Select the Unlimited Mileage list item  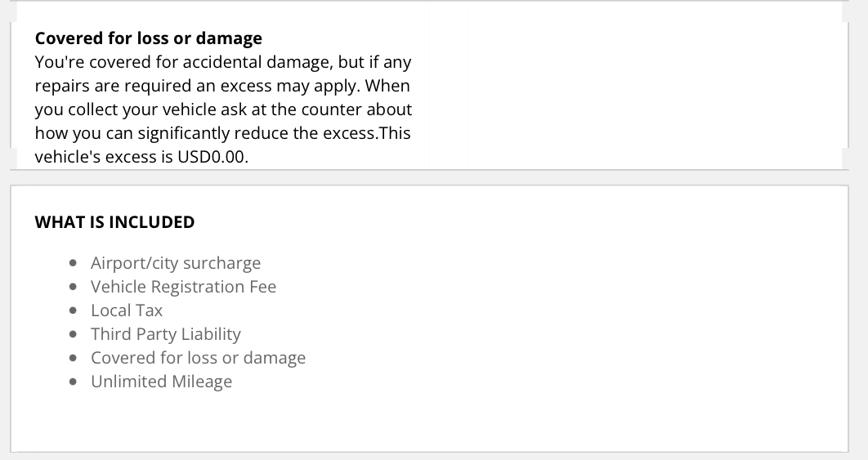pyautogui.click(x=161, y=382)
